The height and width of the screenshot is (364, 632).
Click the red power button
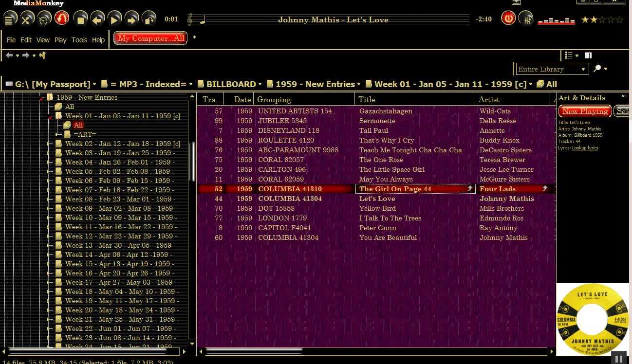coord(508,19)
